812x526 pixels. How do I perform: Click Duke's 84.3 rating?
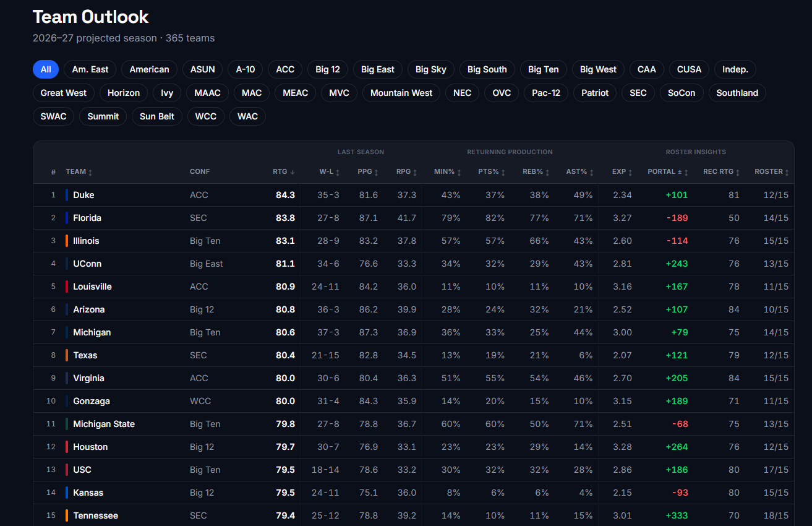tap(285, 195)
